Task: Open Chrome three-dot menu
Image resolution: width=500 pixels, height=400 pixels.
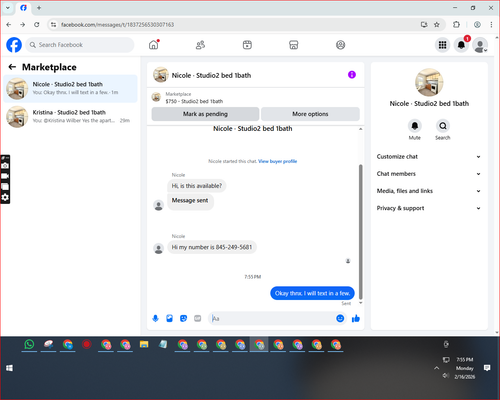Action: pos(491,25)
